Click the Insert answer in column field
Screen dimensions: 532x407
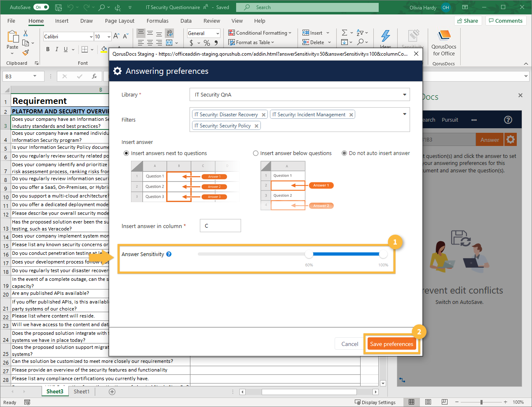point(220,226)
